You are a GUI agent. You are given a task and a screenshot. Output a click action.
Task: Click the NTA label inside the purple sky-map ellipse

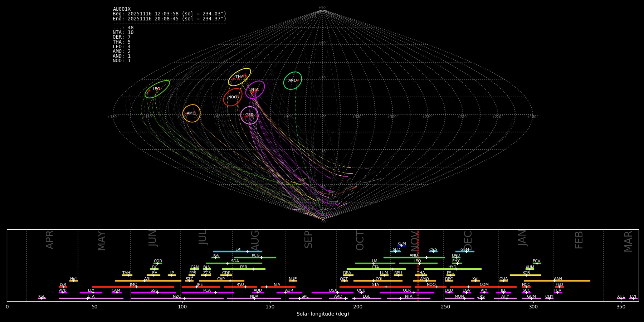255,90
